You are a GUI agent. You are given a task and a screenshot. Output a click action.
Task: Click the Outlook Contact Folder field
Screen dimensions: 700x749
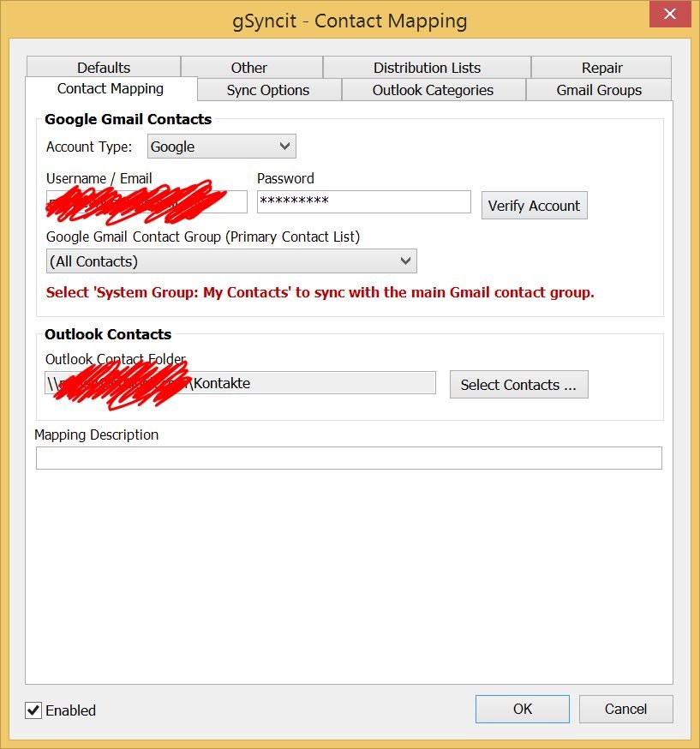tap(240, 382)
